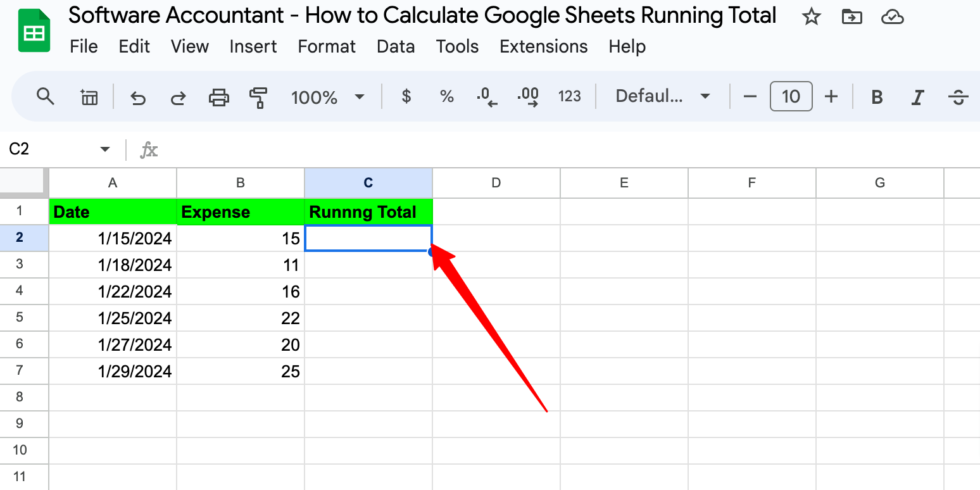Click the "Expense" header cell

(x=241, y=211)
